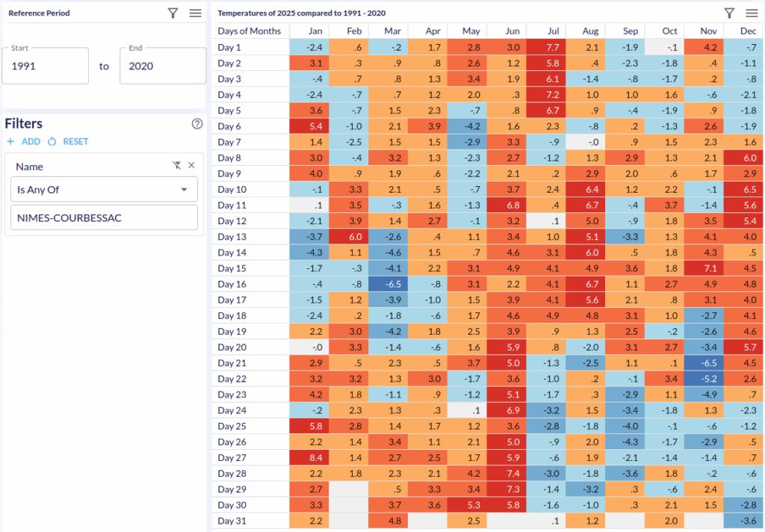Click the Day 15 row label
Screen dimensions: 765x532
(x=232, y=268)
